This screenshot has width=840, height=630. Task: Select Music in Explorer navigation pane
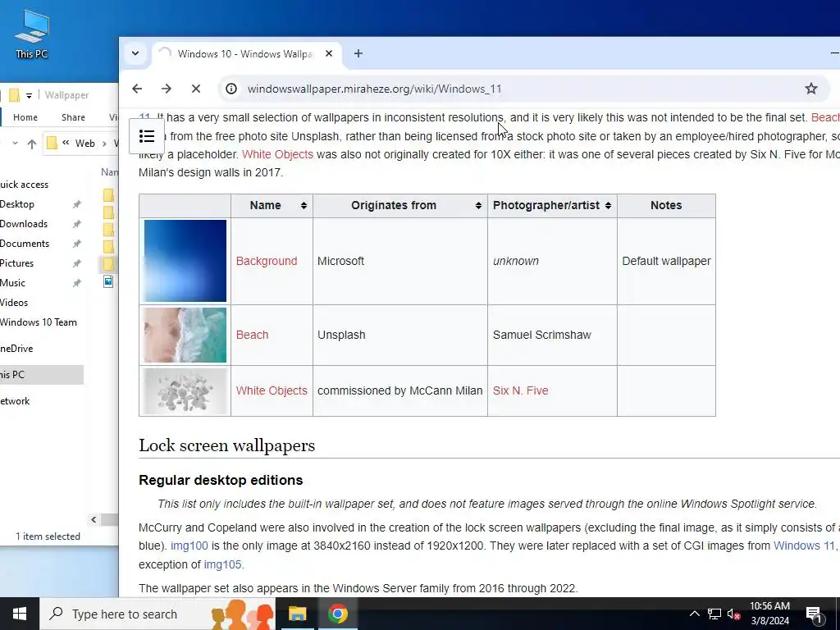click(x=12, y=283)
